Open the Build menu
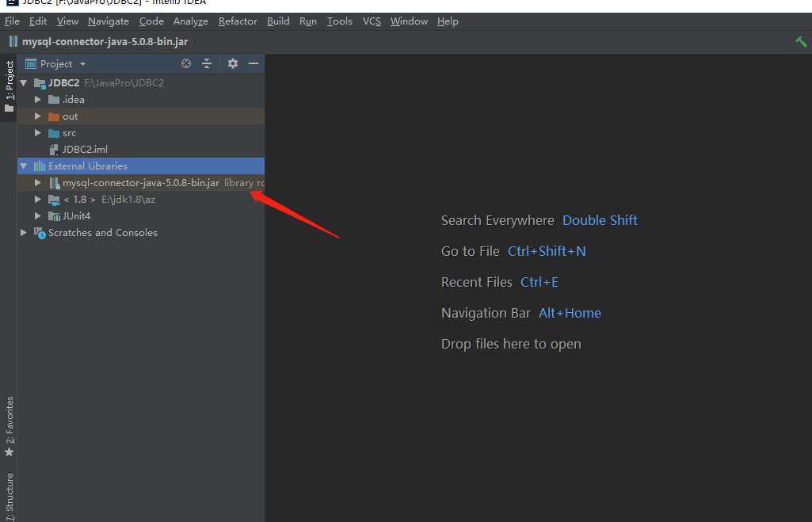 tap(278, 21)
